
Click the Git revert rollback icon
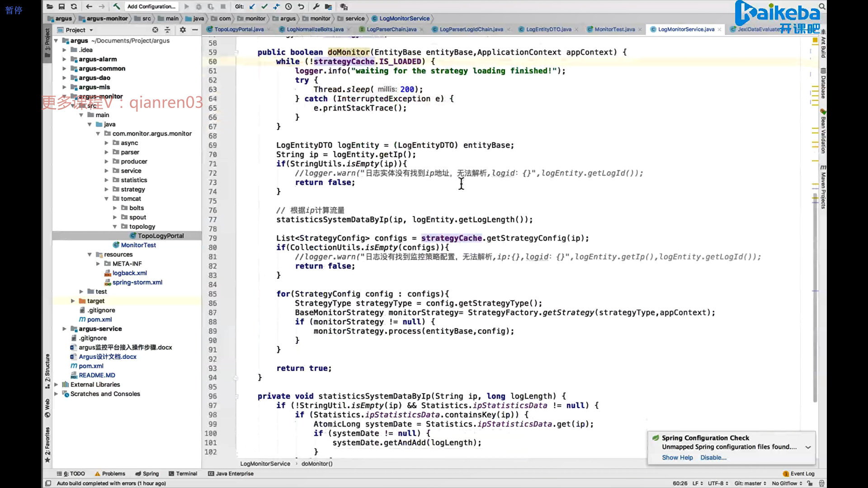(301, 6)
